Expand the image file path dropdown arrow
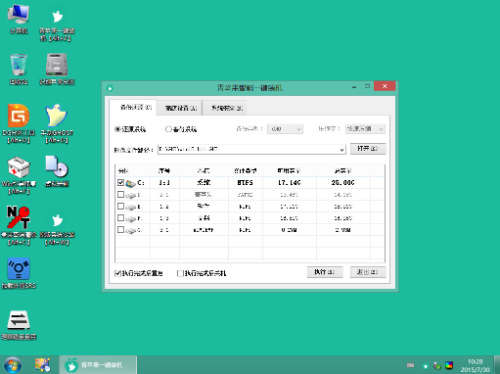This screenshot has width=500, height=374. click(x=342, y=150)
